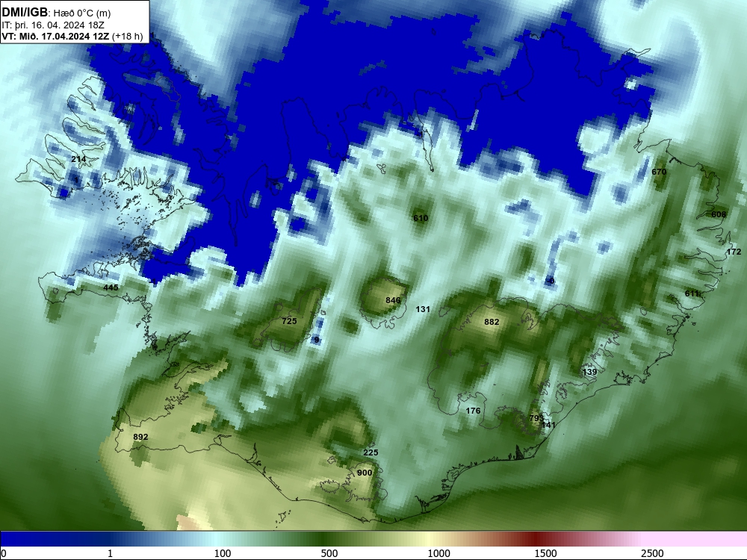This screenshot has width=747, height=560.
Task: Click the 100 label on the color scale
Action: coord(222,553)
